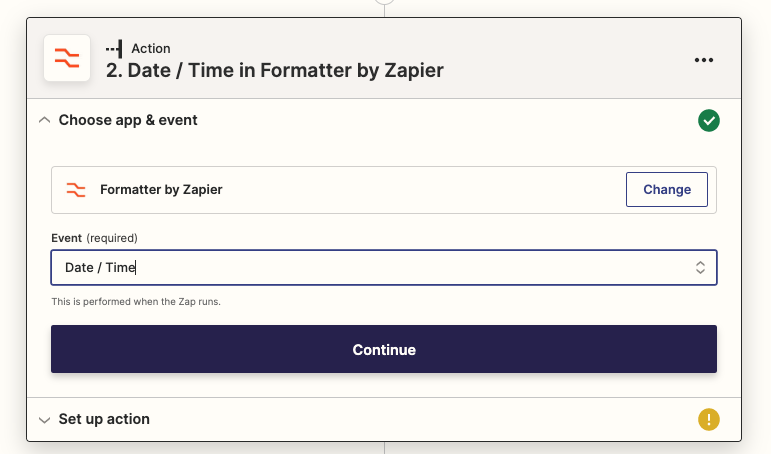Click the Action label above the step title
771x454 pixels.
coord(151,48)
